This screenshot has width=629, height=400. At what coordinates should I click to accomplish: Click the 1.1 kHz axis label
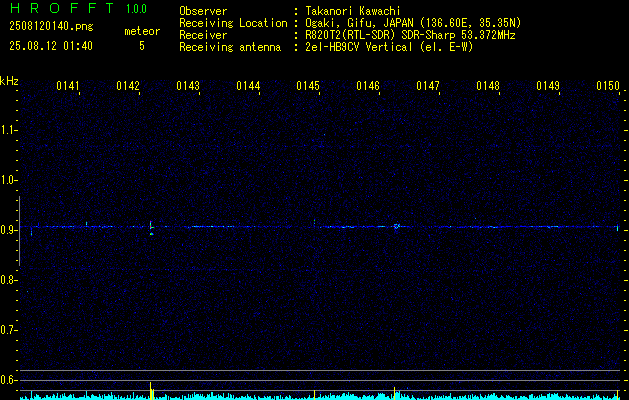[x=9, y=130]
